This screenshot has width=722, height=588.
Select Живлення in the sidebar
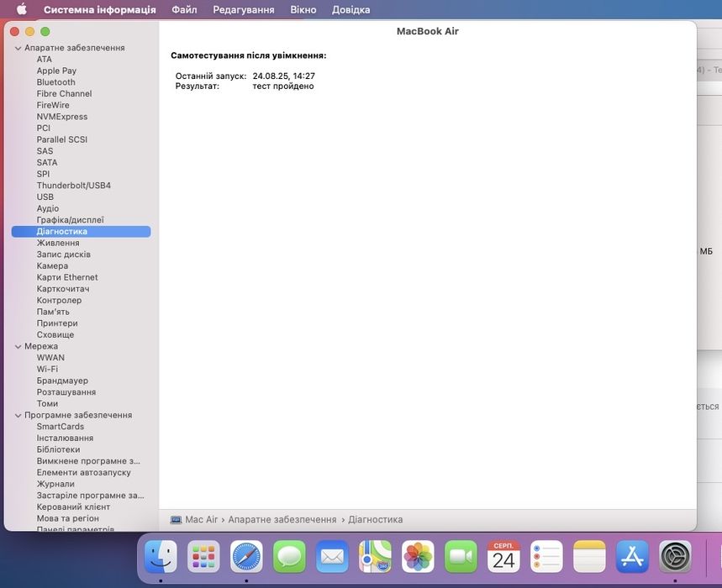coord(58,243)
